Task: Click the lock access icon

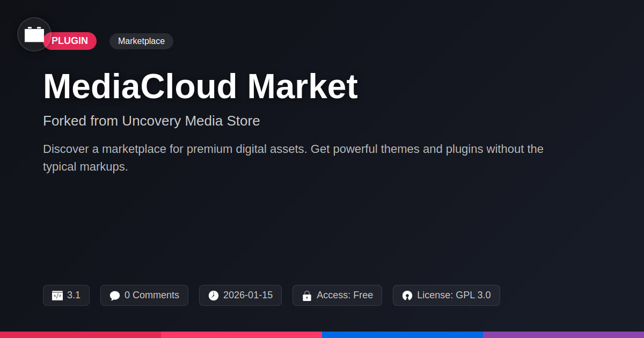Action: (307, 296)
